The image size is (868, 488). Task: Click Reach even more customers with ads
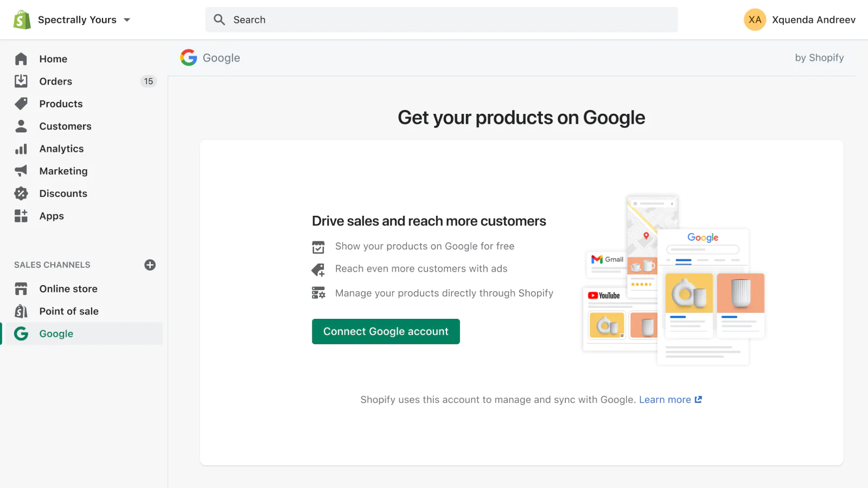(422, 268)
